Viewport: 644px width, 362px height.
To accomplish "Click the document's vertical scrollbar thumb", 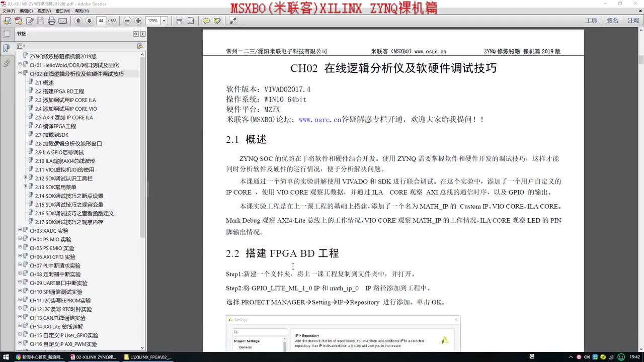I will (640, 59).
